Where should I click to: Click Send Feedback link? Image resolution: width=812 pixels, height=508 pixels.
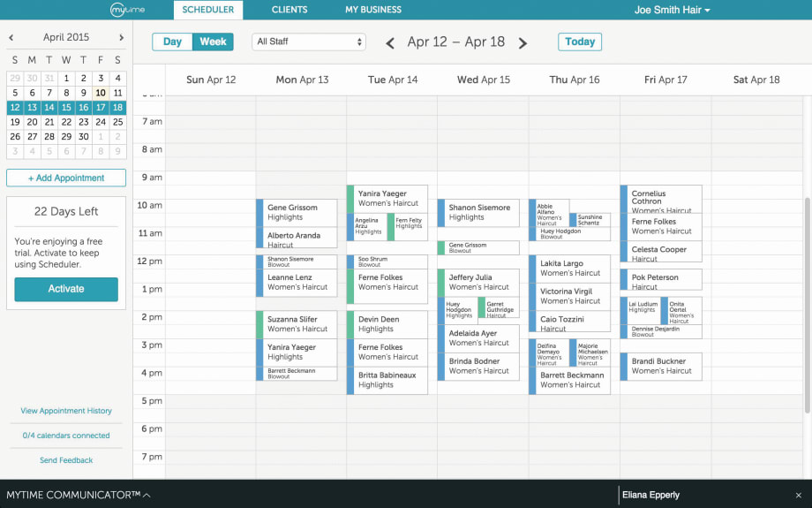click(x=66, y=459)
